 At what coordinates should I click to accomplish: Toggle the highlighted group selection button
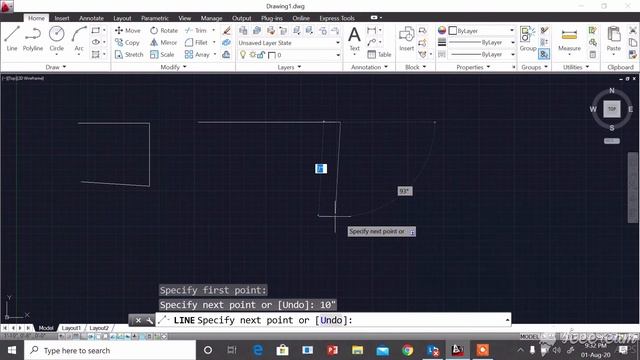coord(544,54)
